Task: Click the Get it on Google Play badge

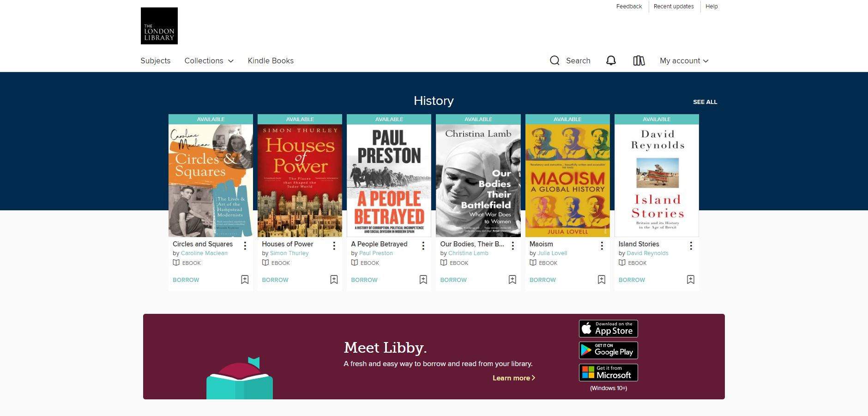Action: pyautogui.click(x=608, y=350)
